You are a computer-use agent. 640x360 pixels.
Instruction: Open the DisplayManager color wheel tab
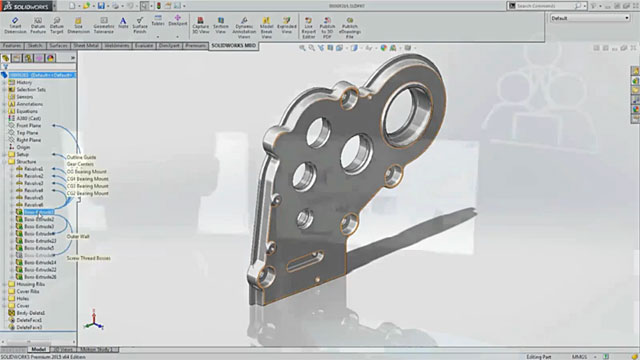point(50,58)
